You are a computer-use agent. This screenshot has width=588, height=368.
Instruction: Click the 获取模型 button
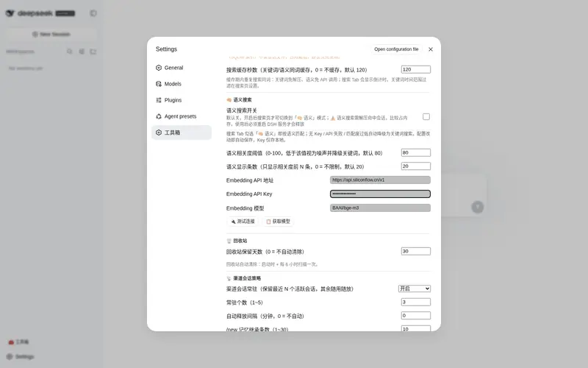coord(278,222)
